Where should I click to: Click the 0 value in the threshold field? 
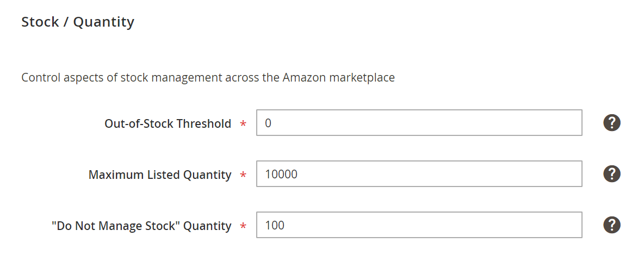268,123
